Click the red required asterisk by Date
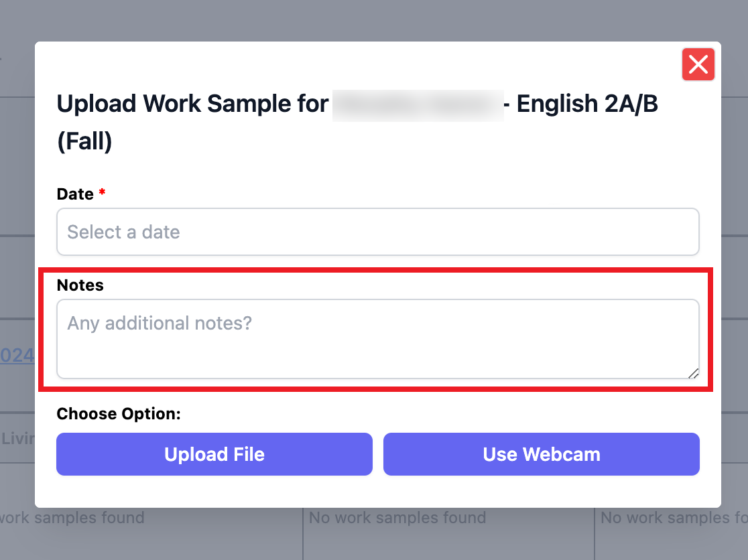748x560 pixels. pyautogui.click(x=102, y=194)
